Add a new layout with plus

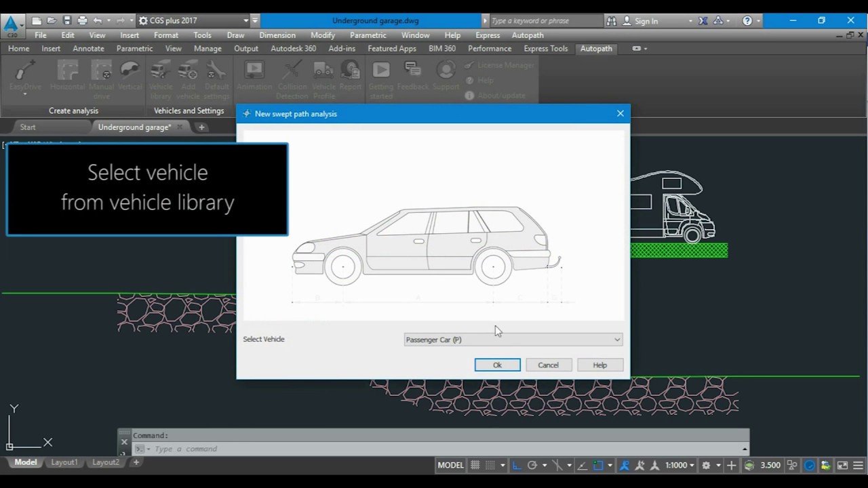pyautogui.click(x=136, y=462)
